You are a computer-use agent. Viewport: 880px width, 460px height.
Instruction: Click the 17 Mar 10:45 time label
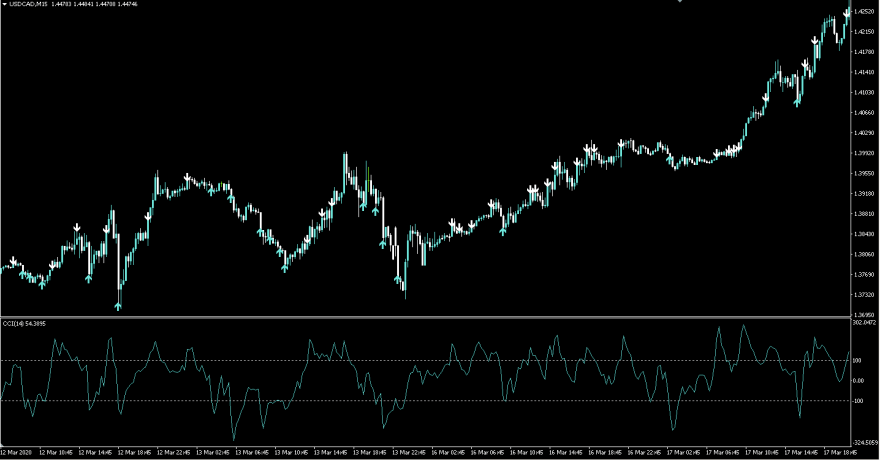(762, 452)
